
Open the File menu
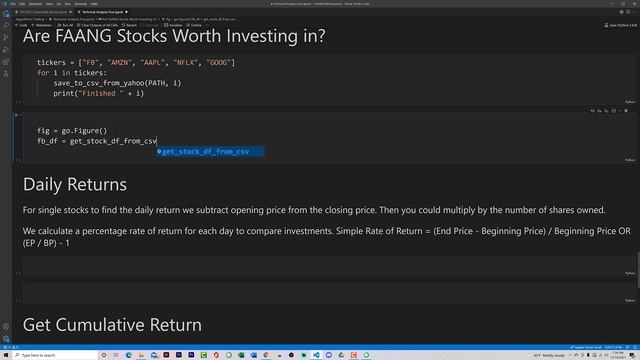13,4
